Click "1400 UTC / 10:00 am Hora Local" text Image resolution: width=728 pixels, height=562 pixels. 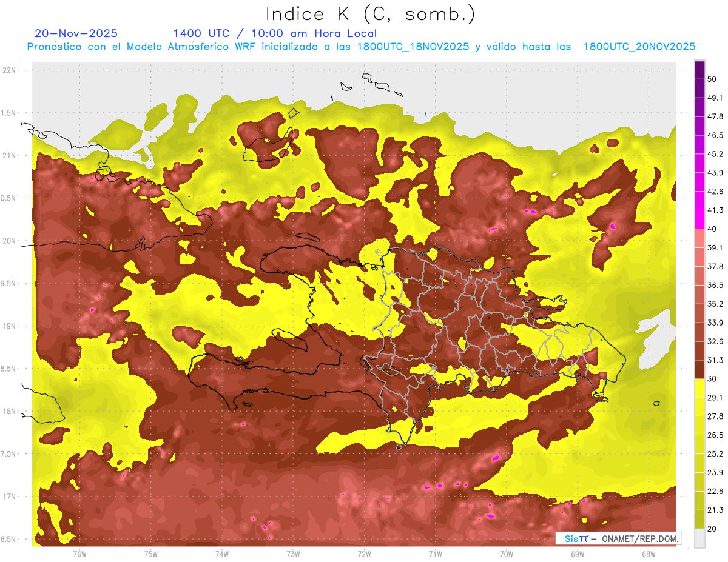[x=275, y=33]
